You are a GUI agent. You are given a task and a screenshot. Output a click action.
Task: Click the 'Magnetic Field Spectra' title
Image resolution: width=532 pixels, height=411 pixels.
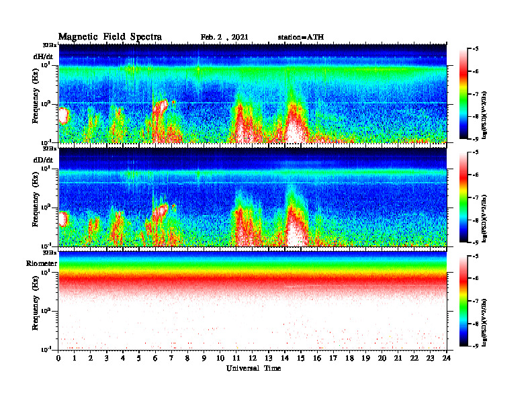click(110, 37)
